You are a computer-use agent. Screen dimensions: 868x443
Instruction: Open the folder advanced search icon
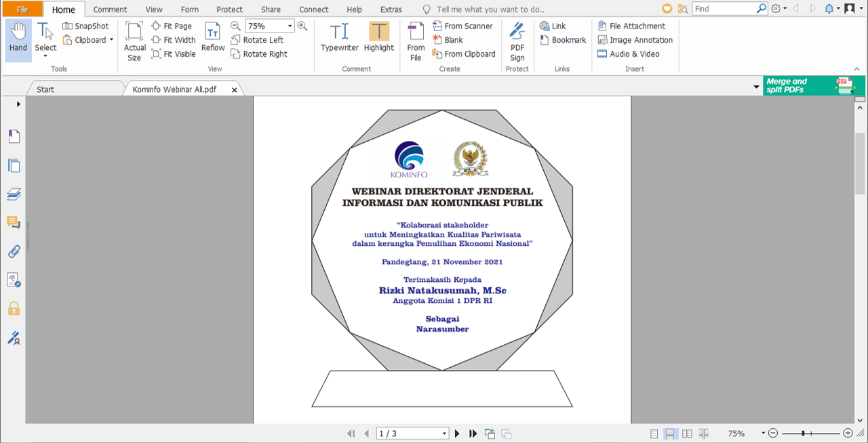(682, 9)
